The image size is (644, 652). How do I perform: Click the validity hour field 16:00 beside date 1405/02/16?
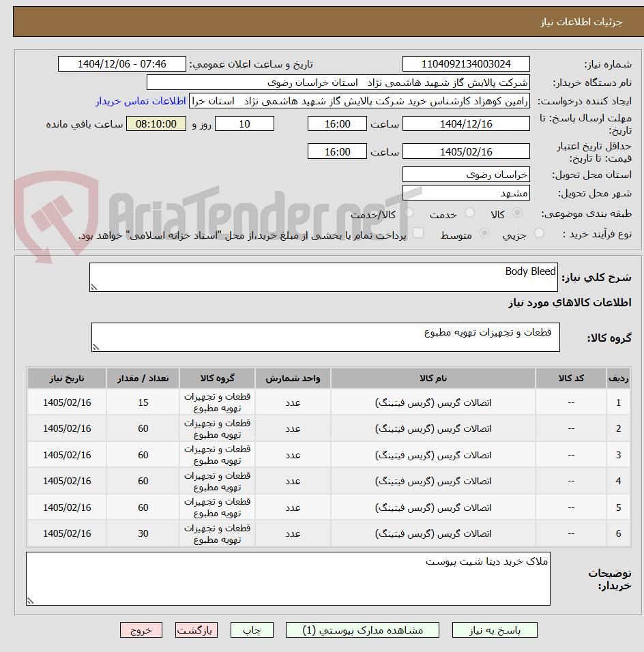point(338,152)
